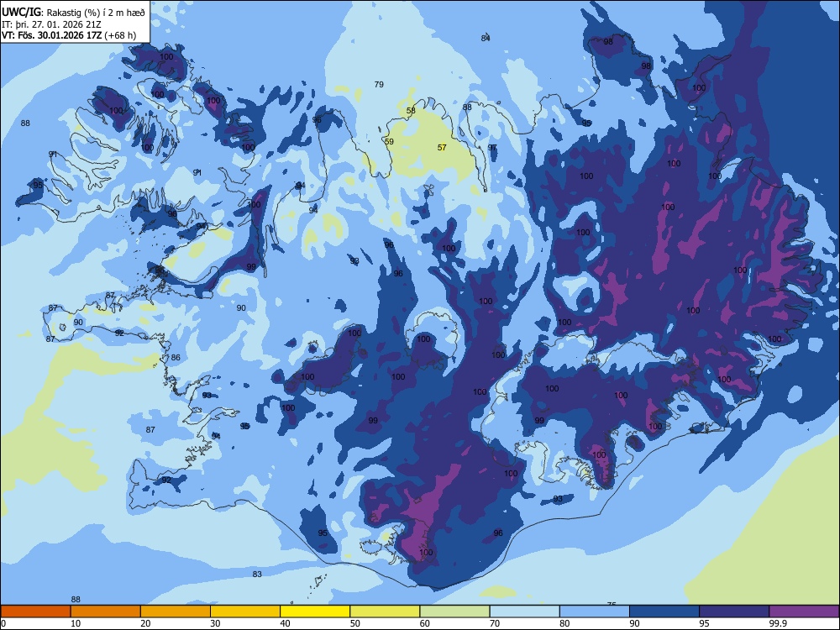Click the legend tick label '80'

tap(564, 623)
